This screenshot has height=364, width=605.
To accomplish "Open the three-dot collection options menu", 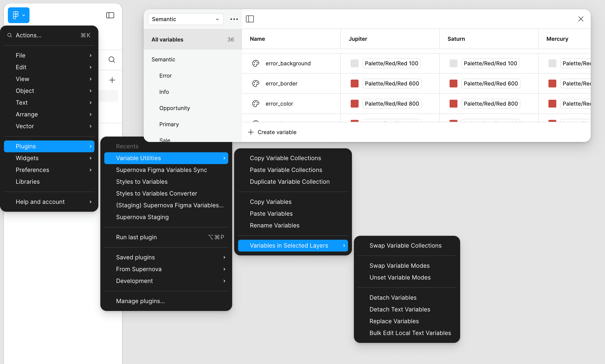I will (234, 19).
